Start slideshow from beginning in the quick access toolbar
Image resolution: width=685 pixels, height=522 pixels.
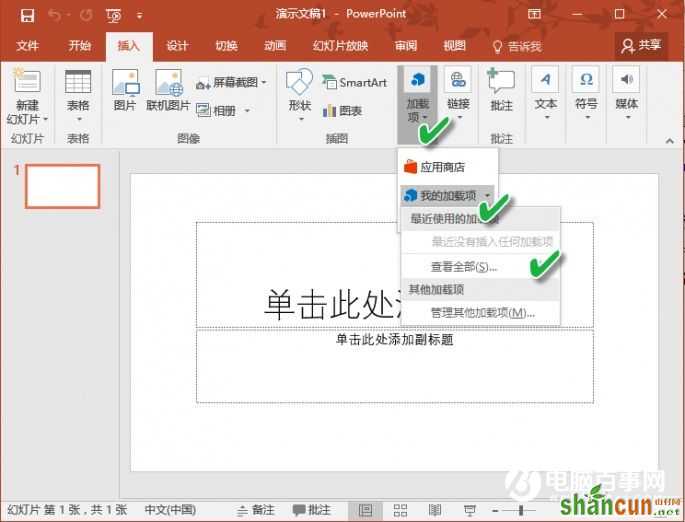[x=114, y=16]
